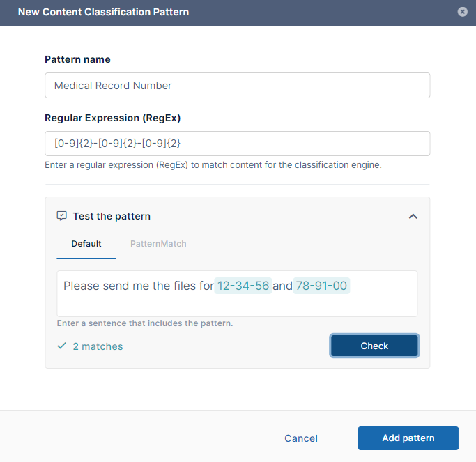The width and height of the screenshot is (476, 462).
Task: Click inside the test sentence text area
Action: (x=237, y=303)
